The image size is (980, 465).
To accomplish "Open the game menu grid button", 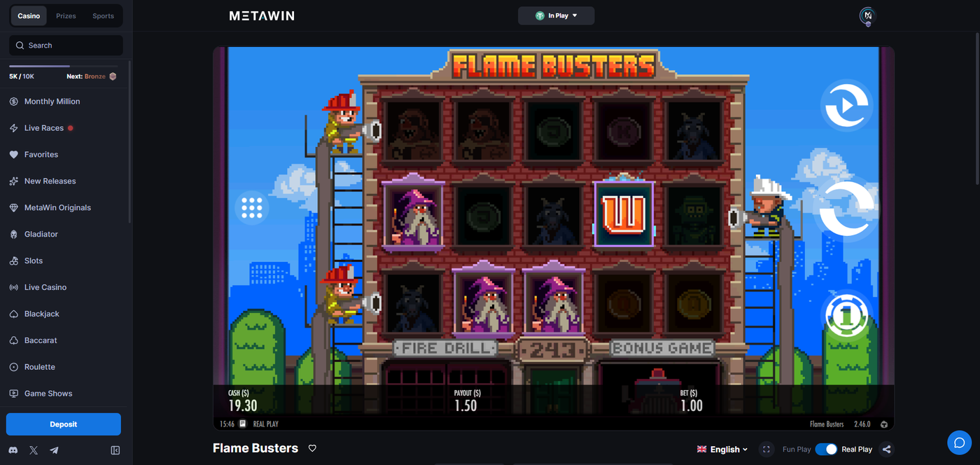I will [251, 207].
